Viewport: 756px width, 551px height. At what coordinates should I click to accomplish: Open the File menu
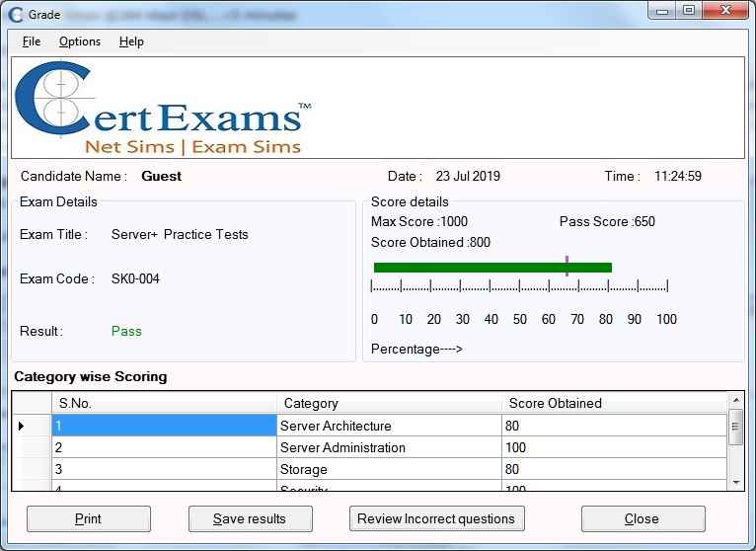[x=32, y=41]
